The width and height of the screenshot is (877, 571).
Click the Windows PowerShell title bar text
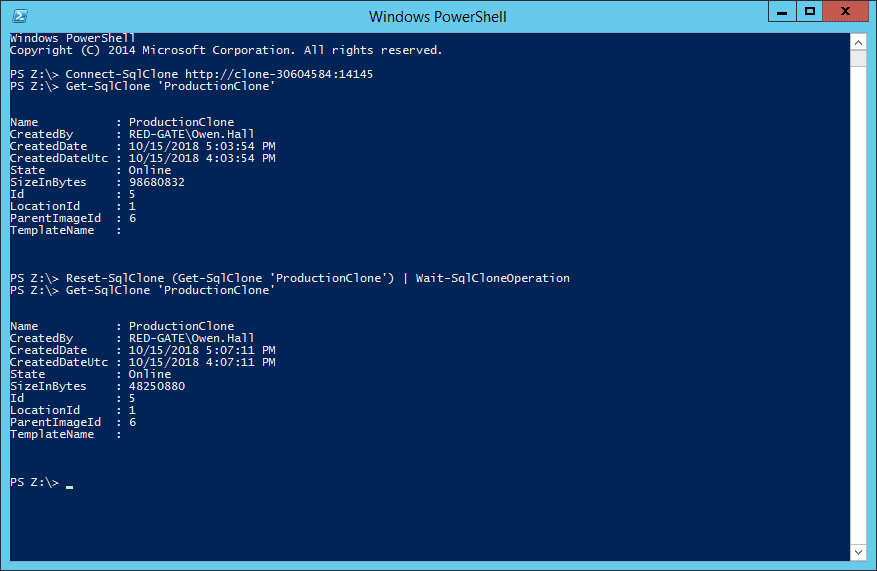tap(437, 17)
